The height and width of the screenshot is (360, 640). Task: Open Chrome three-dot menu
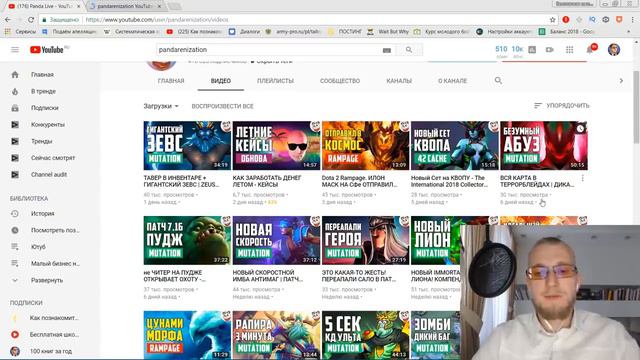click(x=633, y=20)
